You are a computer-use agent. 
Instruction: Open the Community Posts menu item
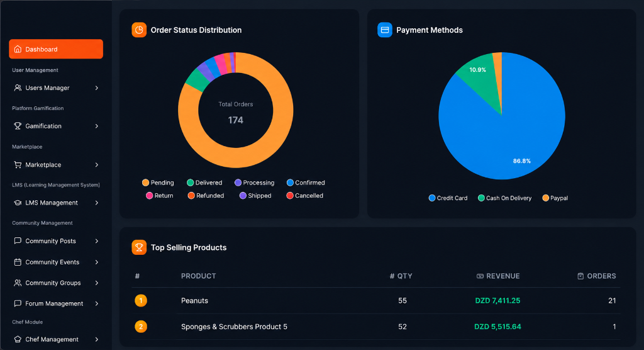(56, 240)
